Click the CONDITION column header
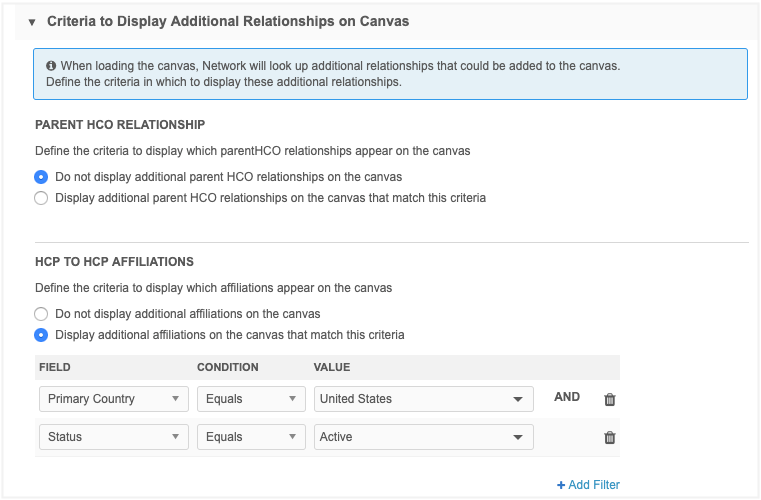The image size is (761, 500). pyautogui.click(x=228, y=367)
